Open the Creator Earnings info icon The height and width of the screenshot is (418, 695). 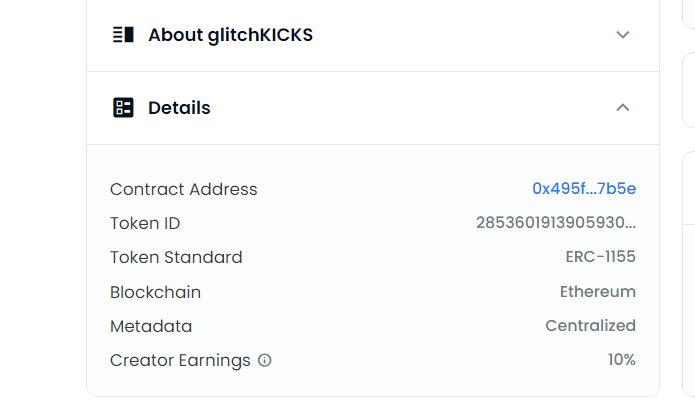[x=265, y=360]
